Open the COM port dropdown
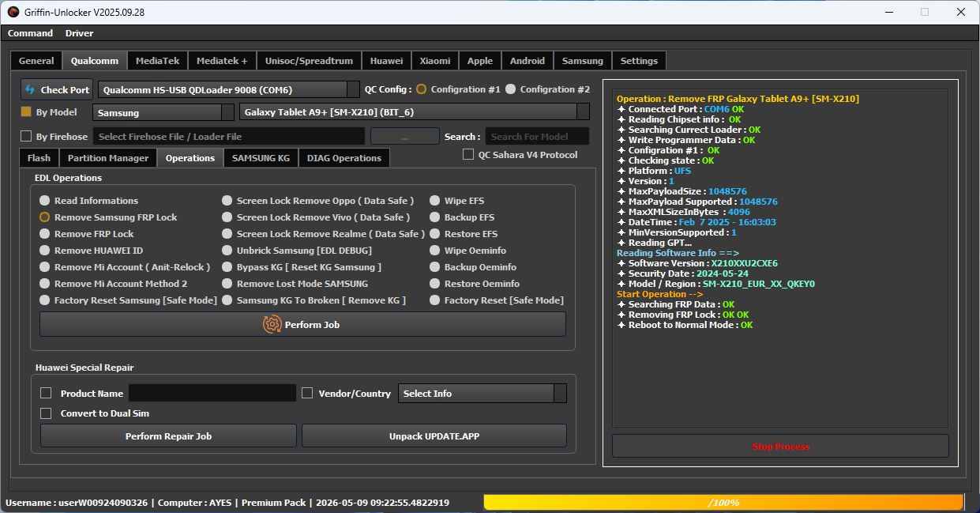The image size is (980, 513). tap(228, 89)
